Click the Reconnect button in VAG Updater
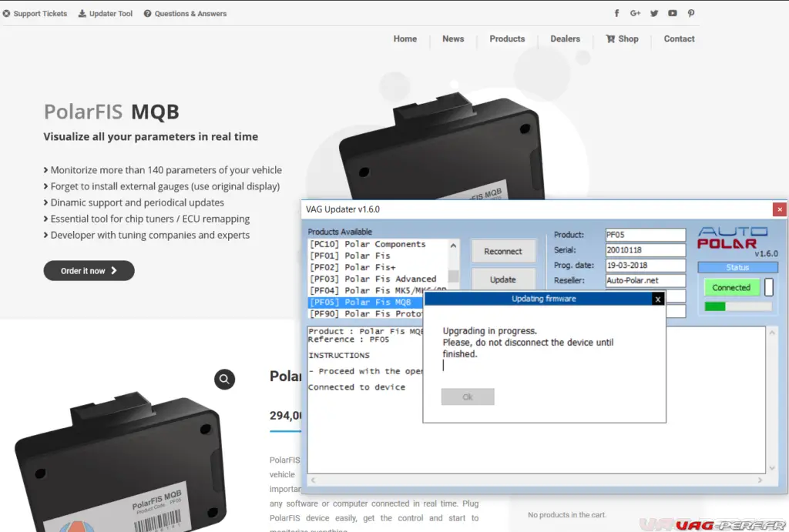The width and height of the screenshot is (789, 532). point(503,252)
